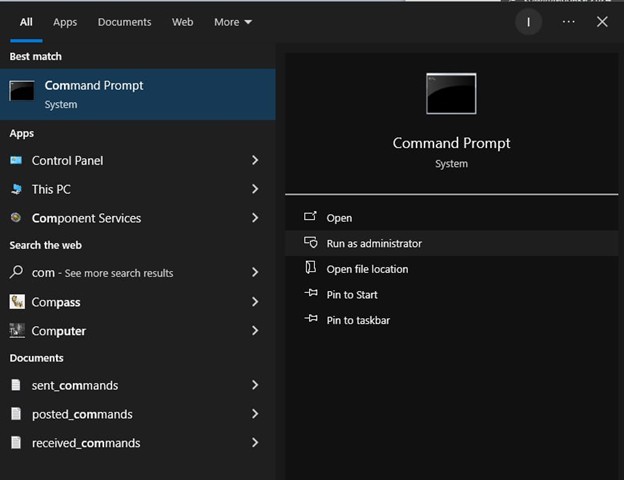624x480 pixels.
Task: Pin Command Prompt to taskbar
Action: pyautogui.click(x=358, y=320)
